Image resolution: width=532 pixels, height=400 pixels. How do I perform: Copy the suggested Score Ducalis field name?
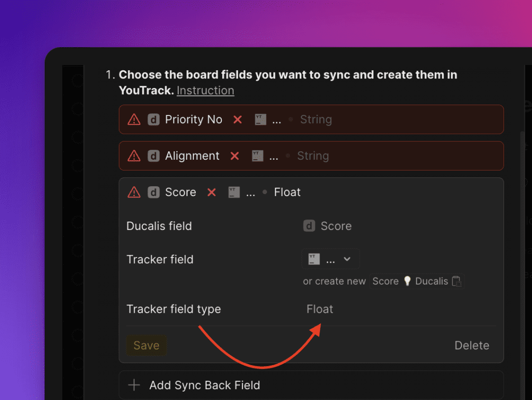[x=417, y=281]
